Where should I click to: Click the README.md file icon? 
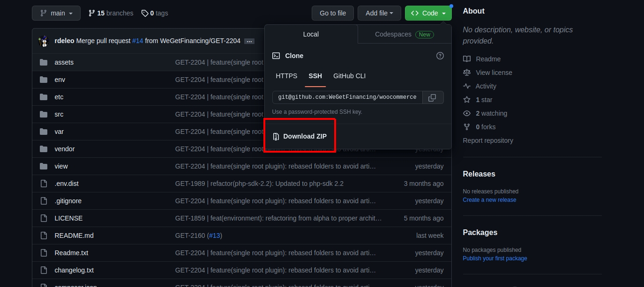[x=44, y=235]
